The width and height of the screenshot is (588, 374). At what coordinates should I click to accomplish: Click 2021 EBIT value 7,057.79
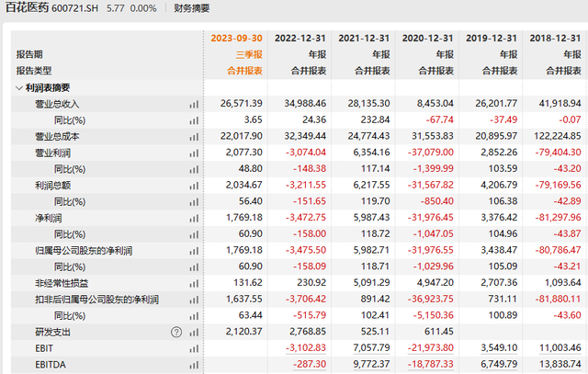[371, 347]
